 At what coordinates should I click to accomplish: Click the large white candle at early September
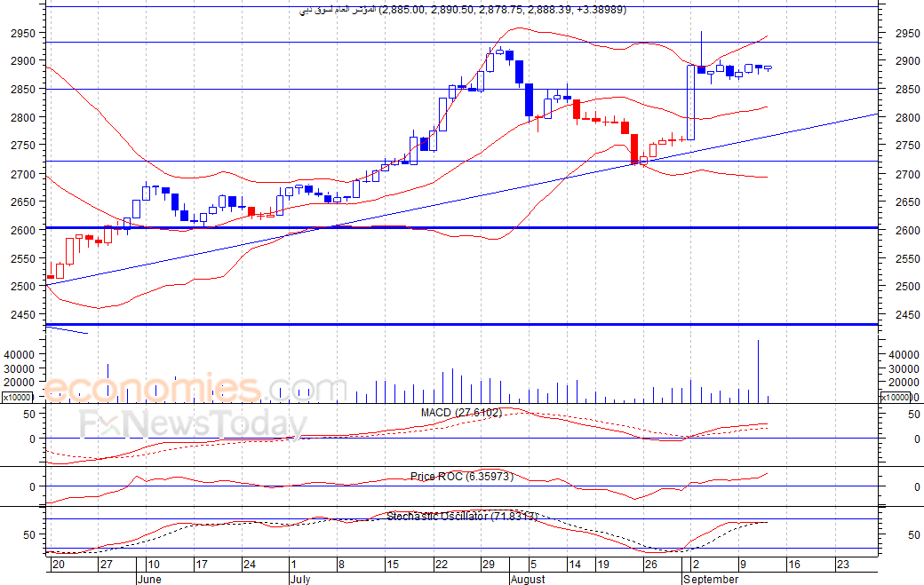click(691, 102)
